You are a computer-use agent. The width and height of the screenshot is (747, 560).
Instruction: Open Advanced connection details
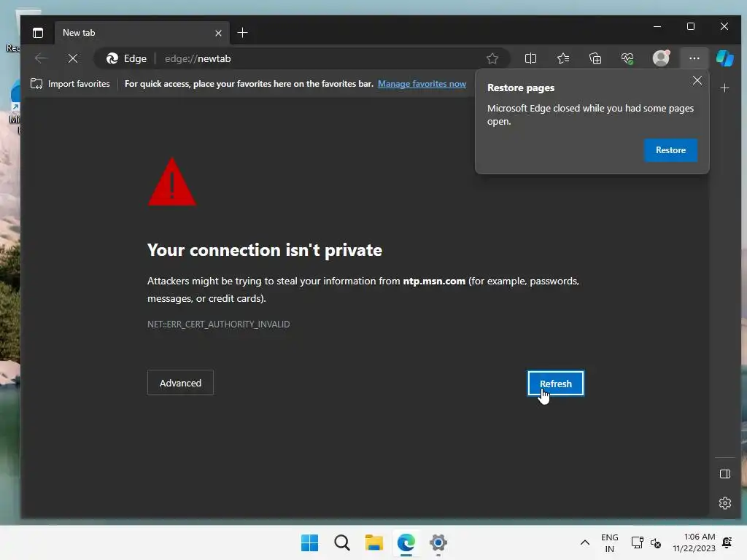coord(181,383)
